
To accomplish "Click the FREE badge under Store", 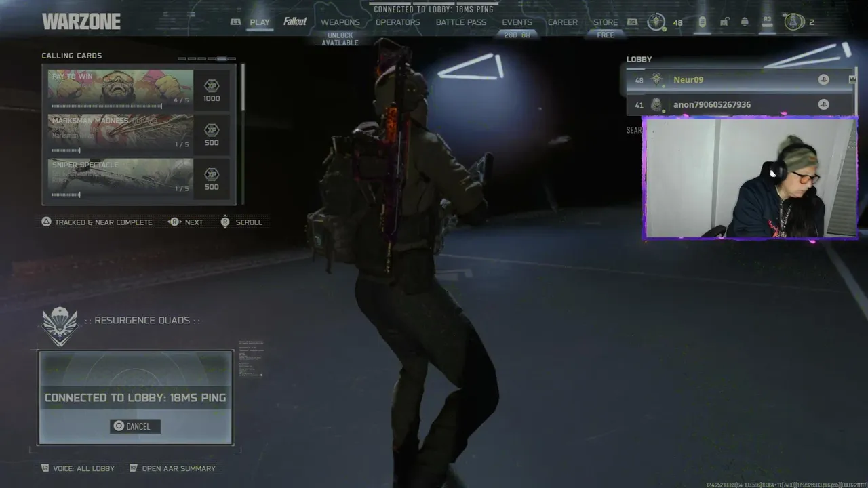I will (x=606, y=35).
